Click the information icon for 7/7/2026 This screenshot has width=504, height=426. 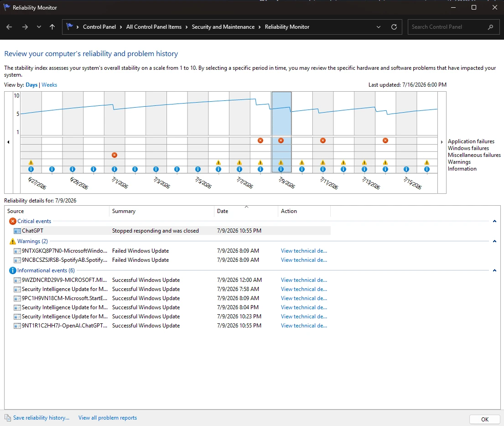pos(239,169)
